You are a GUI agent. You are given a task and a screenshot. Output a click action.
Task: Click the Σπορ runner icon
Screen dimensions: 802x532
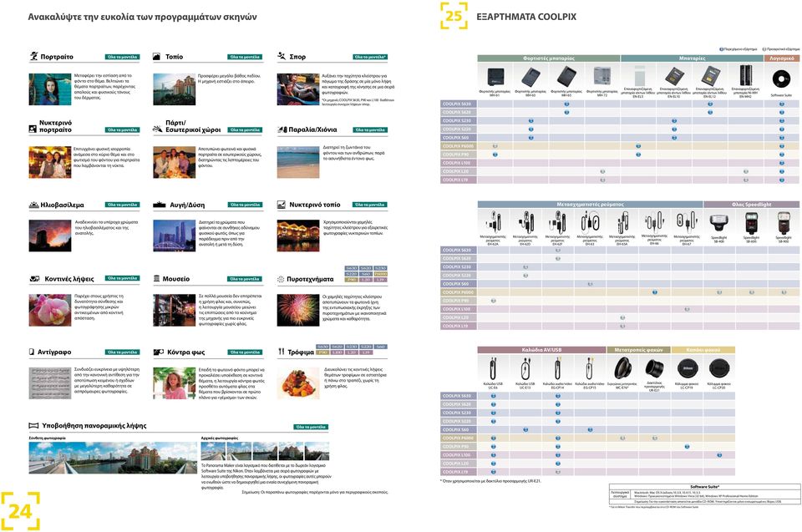pyautogui.click(x=282, y=56)
